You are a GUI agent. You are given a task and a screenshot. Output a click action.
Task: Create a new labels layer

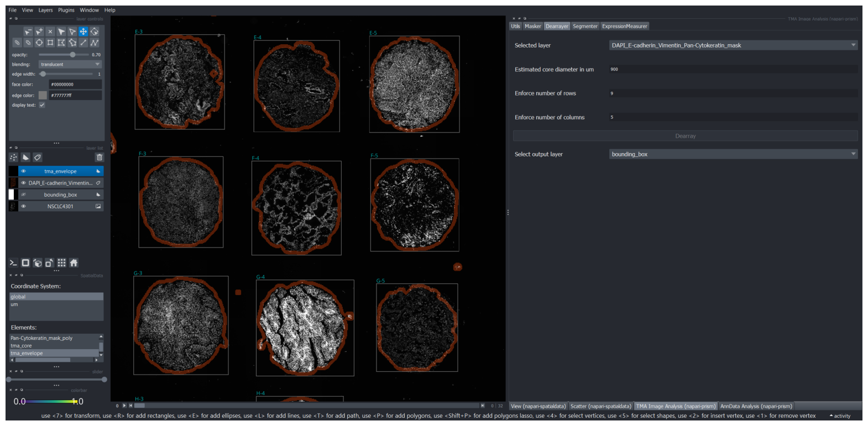[x=38, y=157]
